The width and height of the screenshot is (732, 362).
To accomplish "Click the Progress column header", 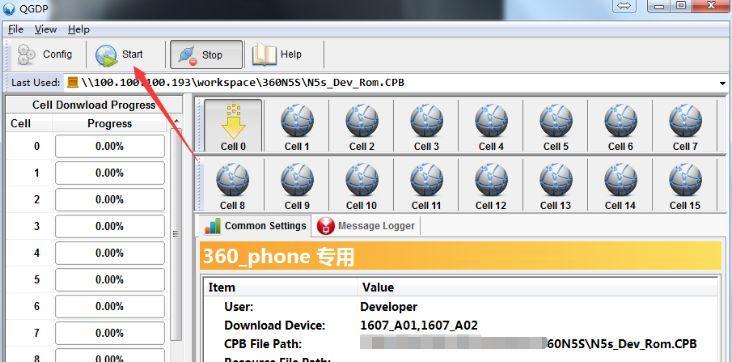I will point(110,124).
